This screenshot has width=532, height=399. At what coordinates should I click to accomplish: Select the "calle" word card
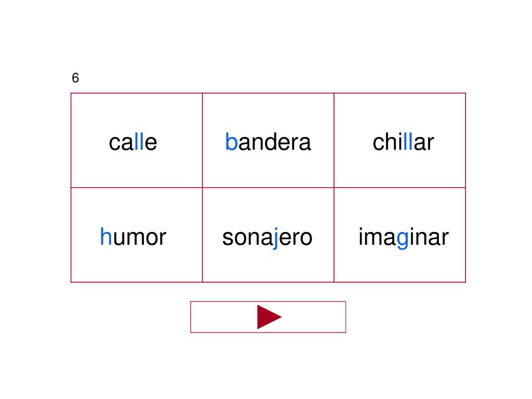(x=137, y=140)
